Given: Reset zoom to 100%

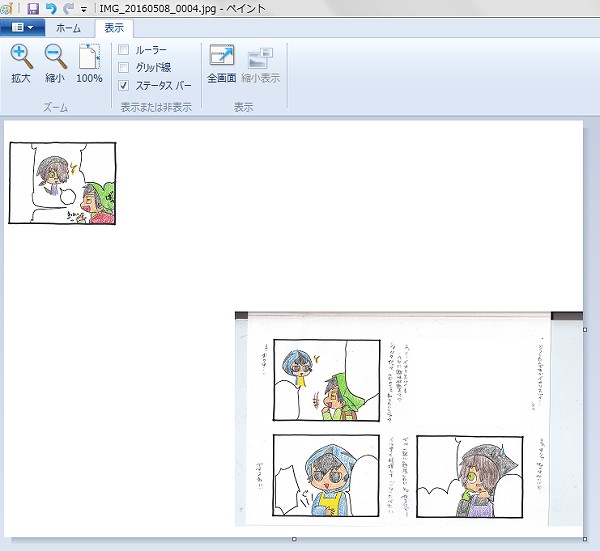Looking at the screenshot, I should tap(89, 64).
